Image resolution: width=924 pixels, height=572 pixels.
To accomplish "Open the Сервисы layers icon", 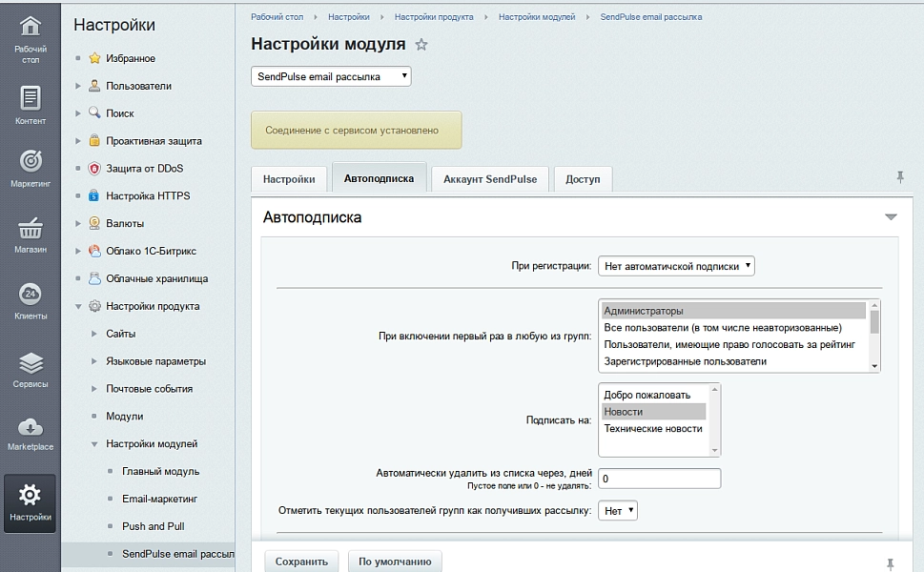I will pos(31,363).
